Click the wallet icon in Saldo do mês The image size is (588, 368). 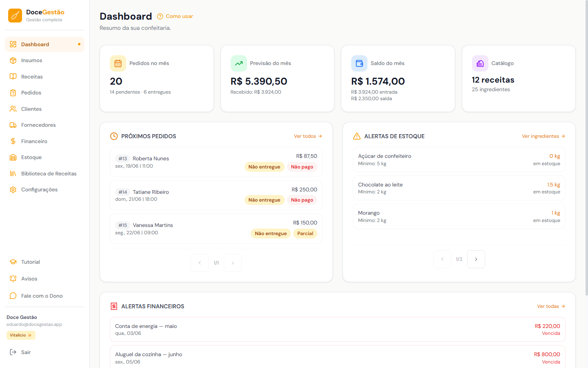tap(359, 63)
